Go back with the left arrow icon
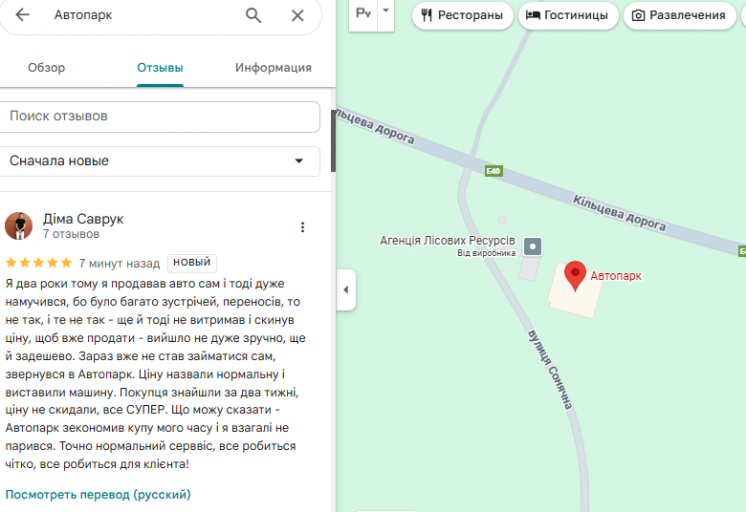The width and height of the screenshot is (746, 512). (x=22, y=15)
